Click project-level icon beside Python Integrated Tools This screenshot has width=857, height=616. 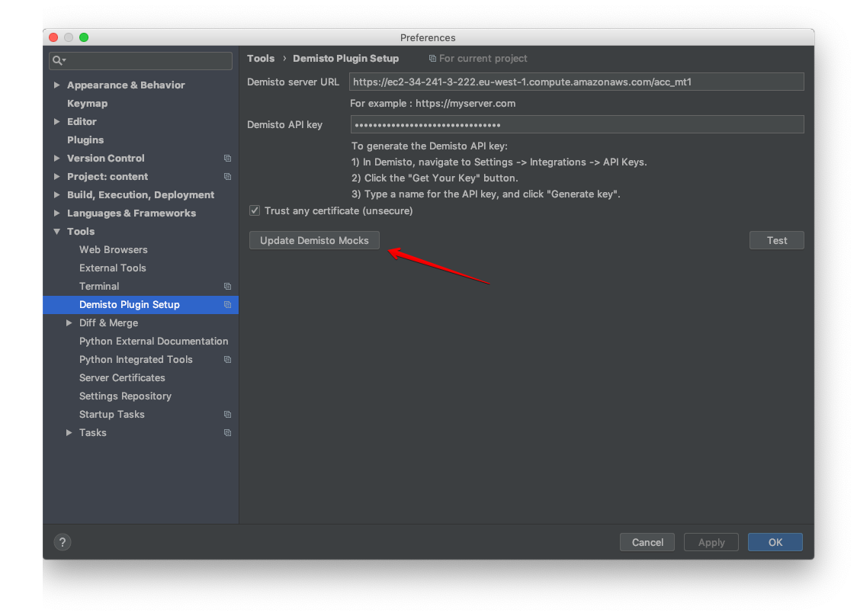tap(227, 360)
